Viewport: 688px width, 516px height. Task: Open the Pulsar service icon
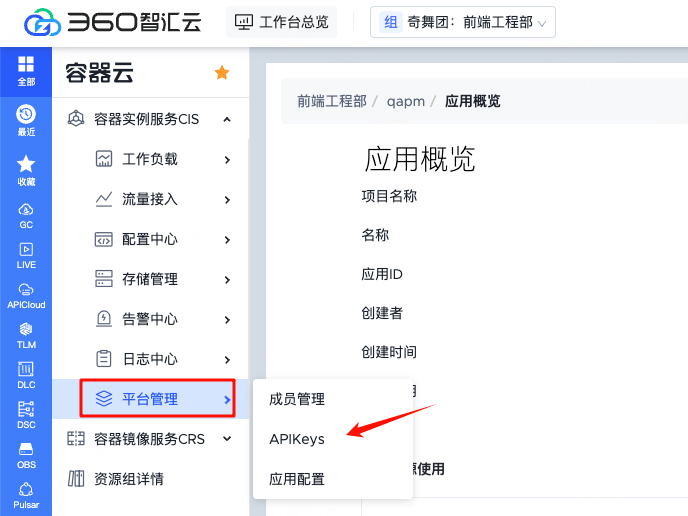[x=26, y=489]
